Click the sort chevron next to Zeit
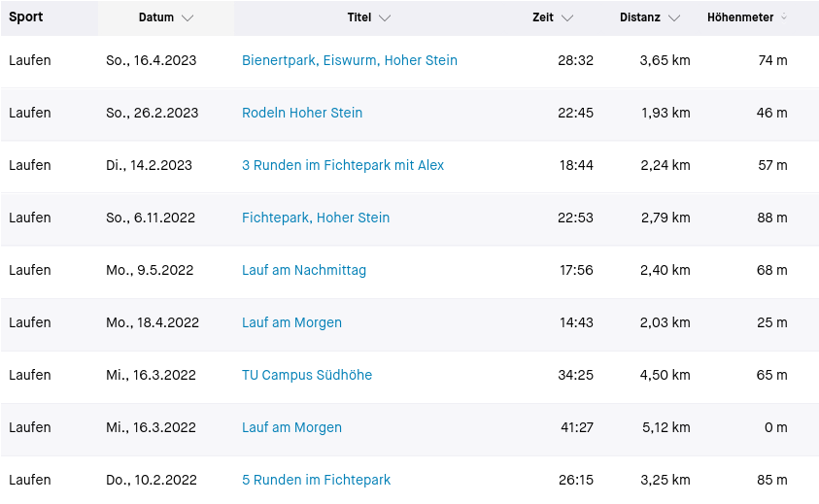Viewport: 819px width, 504px height. pyautogui.click(x=567, y=18)
